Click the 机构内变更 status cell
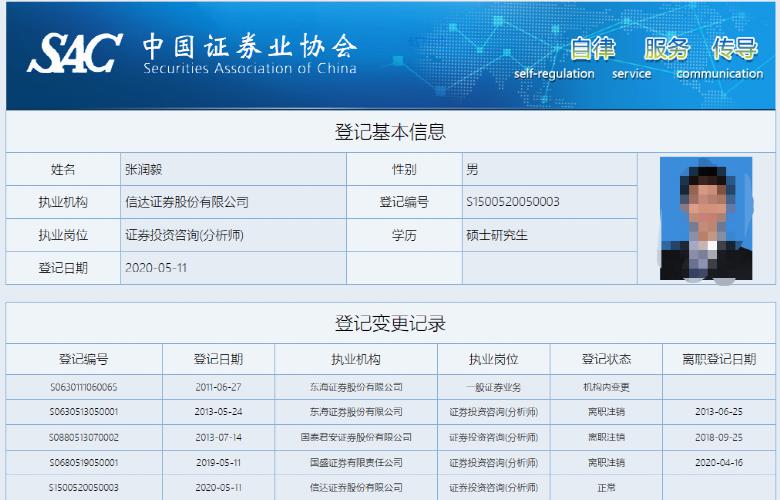Viewport: 780px width, 500px height. (x=606, y=387)
